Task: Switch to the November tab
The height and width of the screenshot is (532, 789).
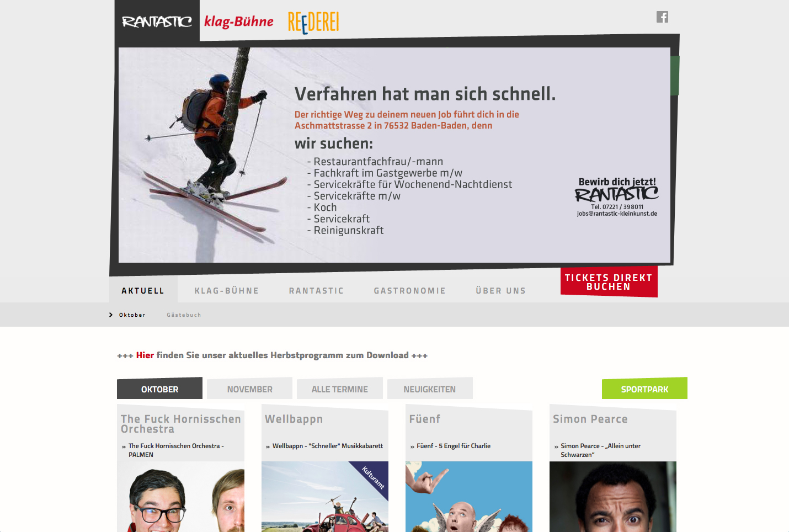Action: point(249,389)
